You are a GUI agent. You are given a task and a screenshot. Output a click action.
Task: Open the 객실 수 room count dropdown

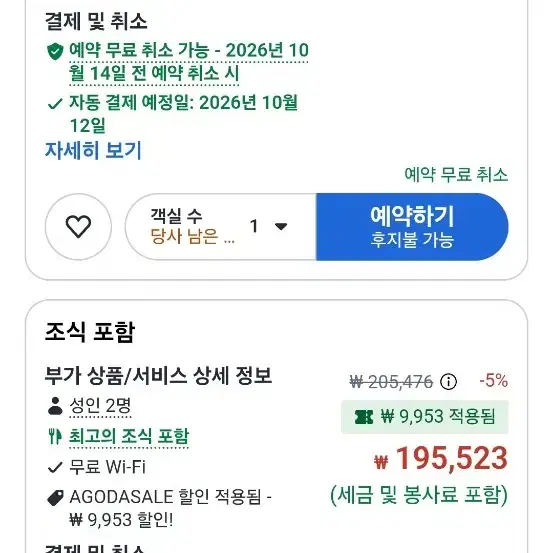tap(220, 226)
